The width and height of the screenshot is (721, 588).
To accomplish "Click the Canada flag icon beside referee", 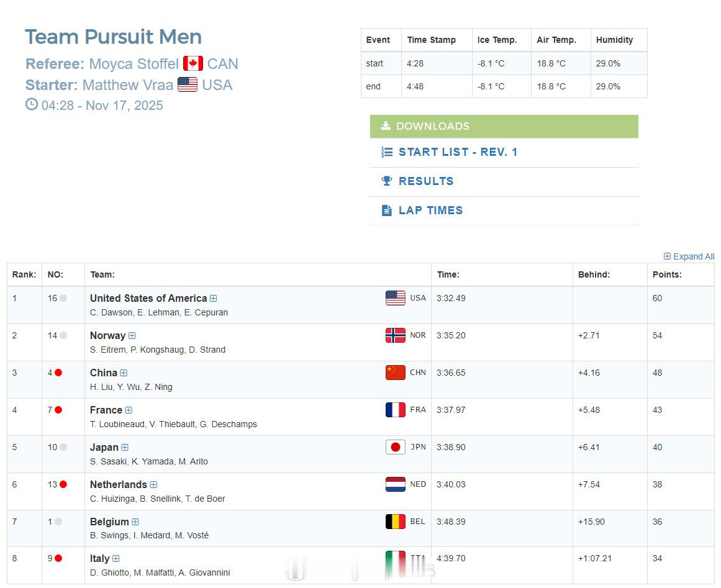I will pyautogui.click(x=193, y=64).
